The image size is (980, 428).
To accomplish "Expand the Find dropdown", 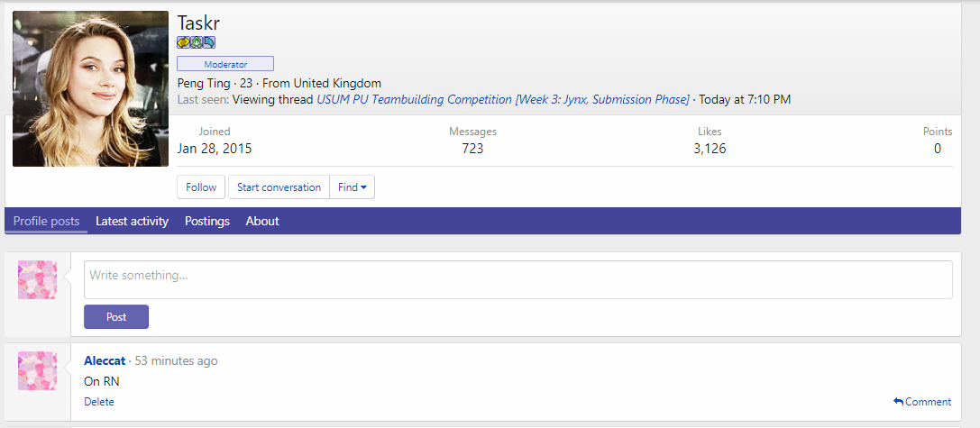I will tap(353, 187).
